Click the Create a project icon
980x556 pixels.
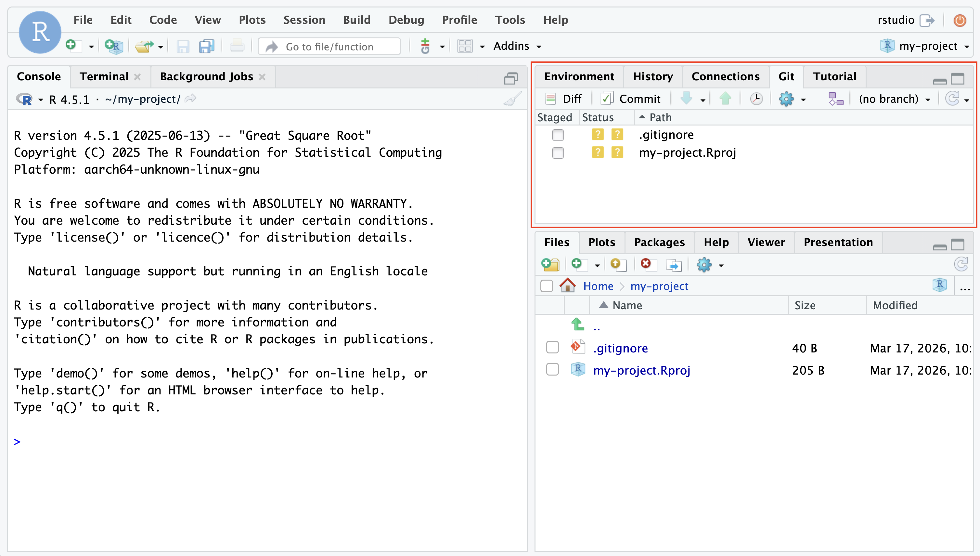[x=114, y=46]
